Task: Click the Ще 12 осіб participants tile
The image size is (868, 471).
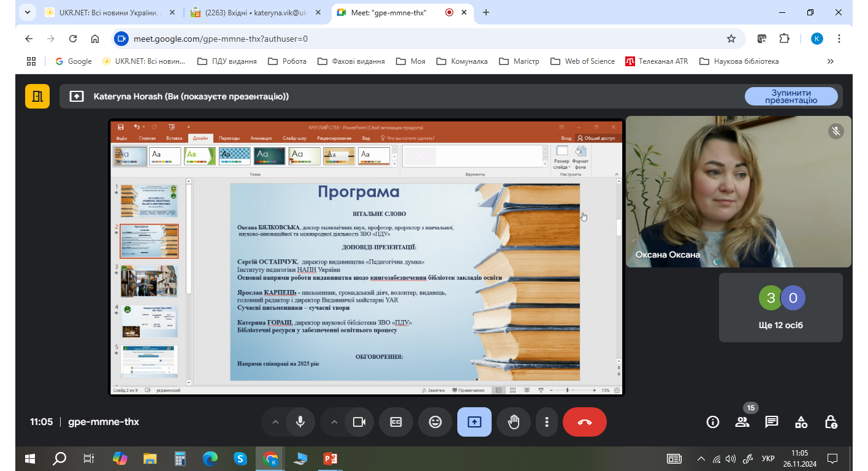Action: pos(780,307)
